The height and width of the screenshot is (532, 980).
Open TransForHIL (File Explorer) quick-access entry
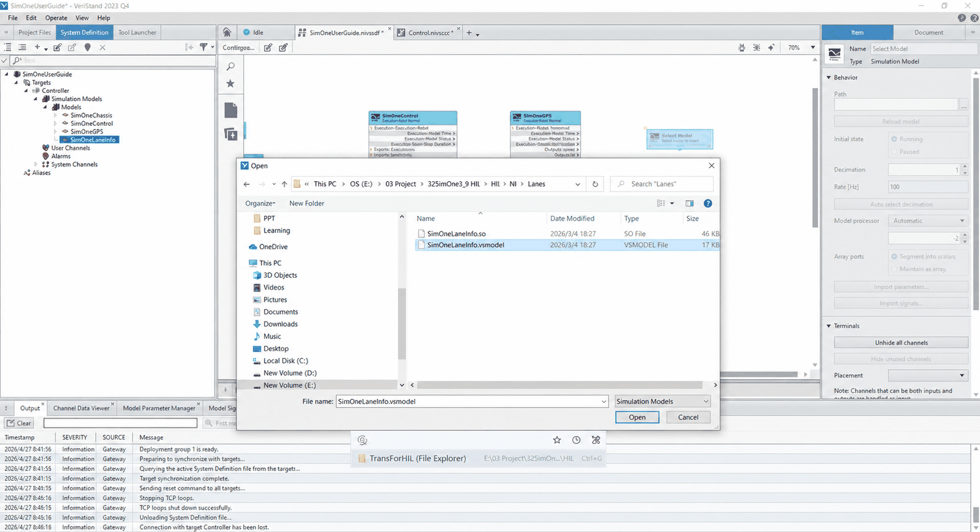tap(478, 458)
